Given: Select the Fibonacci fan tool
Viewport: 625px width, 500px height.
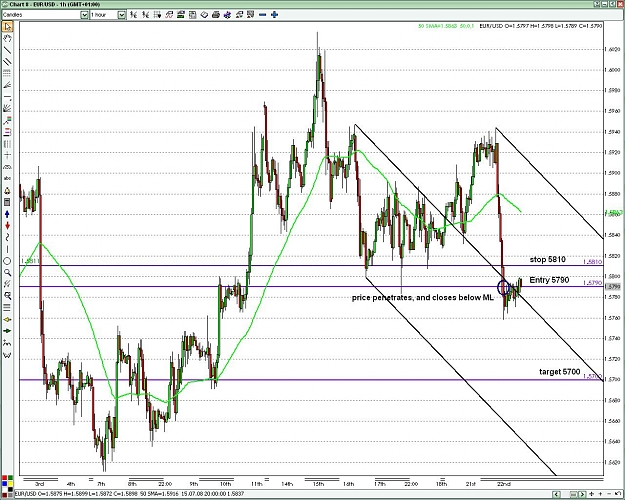Looking at the screenshot, I should [7, 85].
